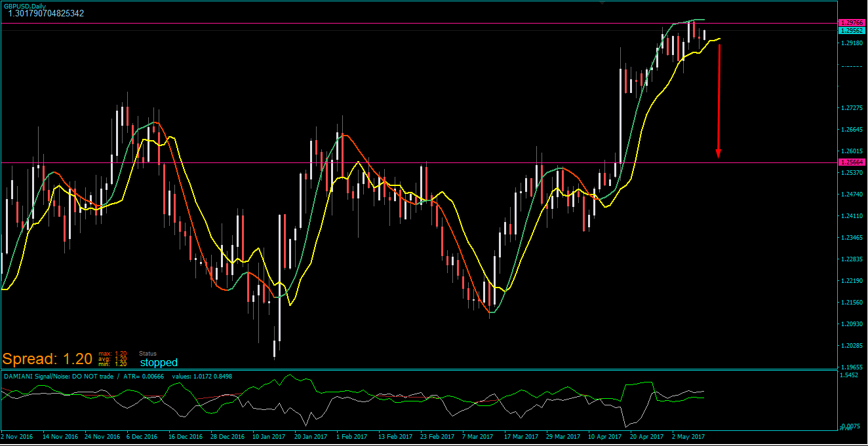Screen dimensions: 868x446
Task: Click the 1.29180 price scale label
Action: (x=851, y=43)
